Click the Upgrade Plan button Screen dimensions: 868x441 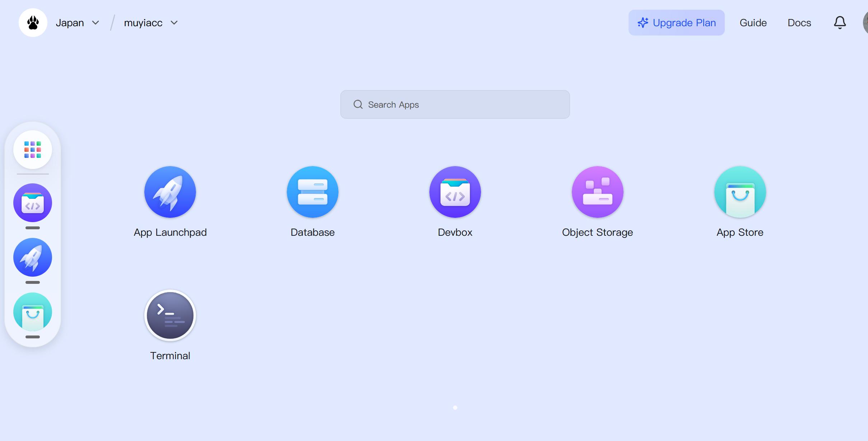click(x=676, y=23)
